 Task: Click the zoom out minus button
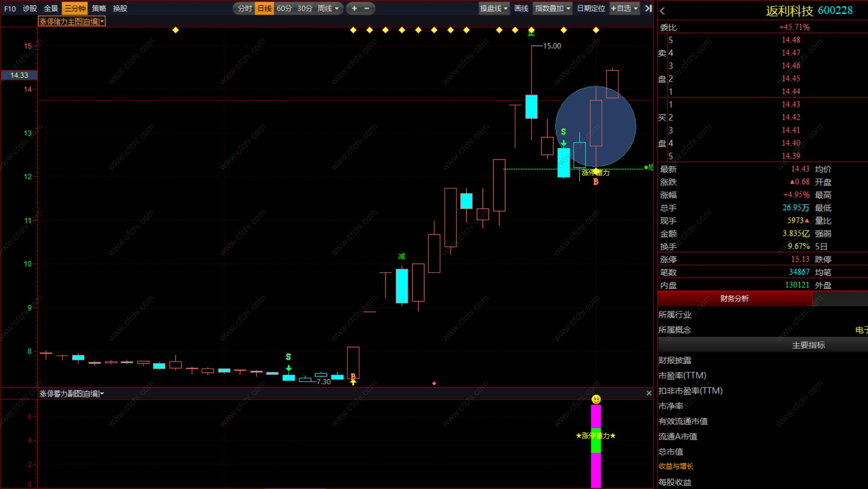[367, 8]
